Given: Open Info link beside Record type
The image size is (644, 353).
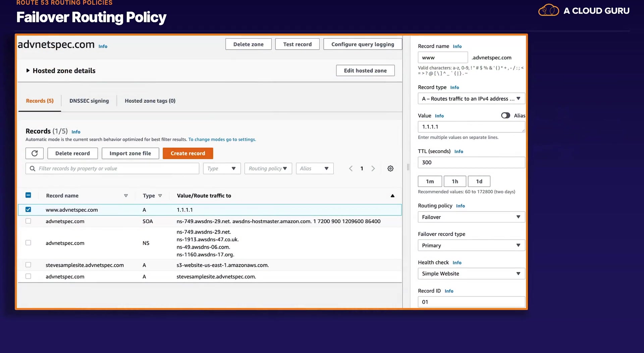Looking at the screenshot, I should pyautogui.click(x=454, y=87).
